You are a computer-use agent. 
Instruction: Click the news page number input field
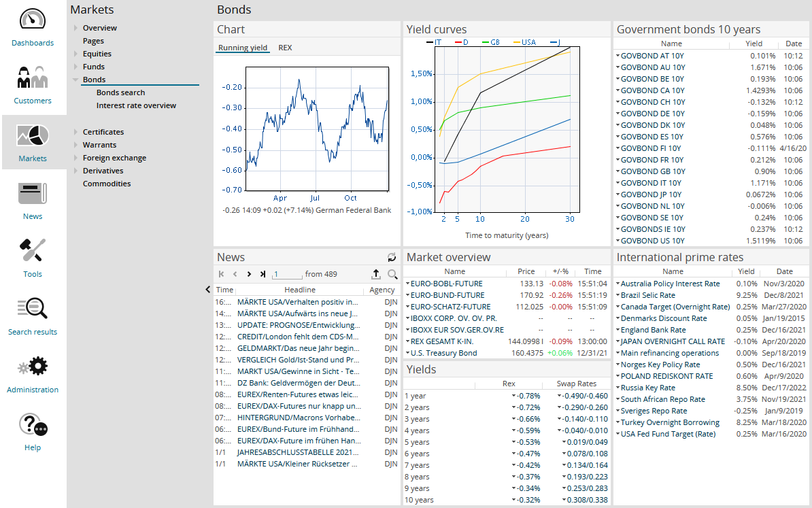point(286,274)
